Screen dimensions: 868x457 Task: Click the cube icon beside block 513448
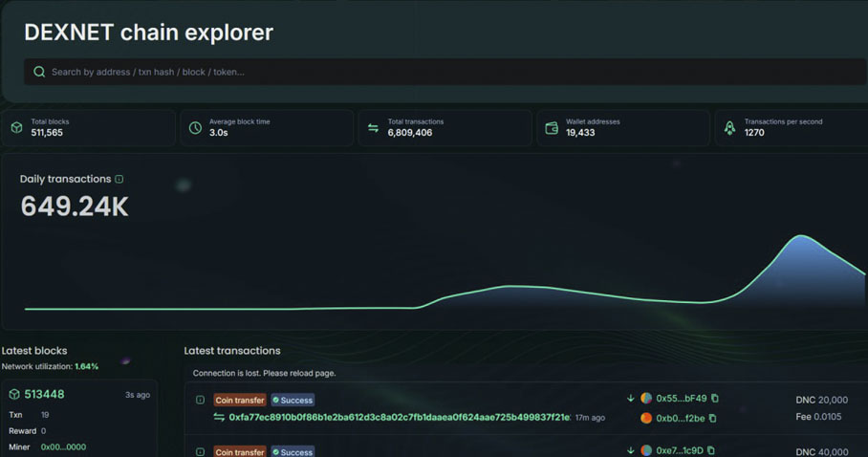click(x=14, y=395)
